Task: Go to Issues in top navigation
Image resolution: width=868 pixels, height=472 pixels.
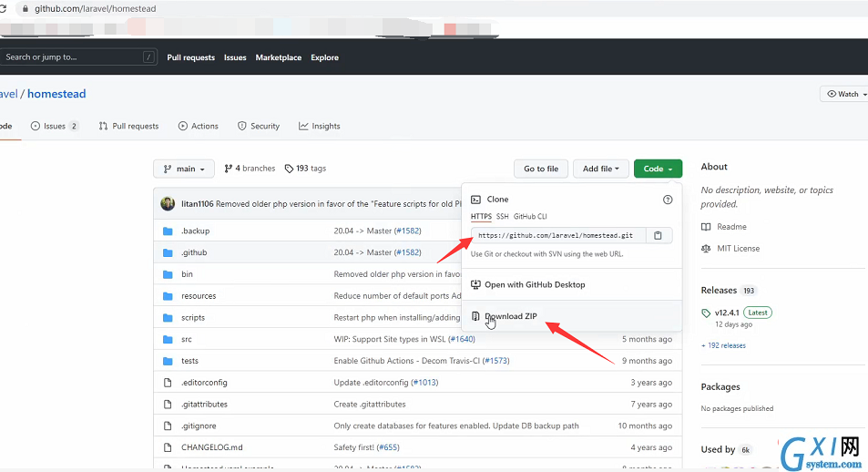Action: click(235, 57)
